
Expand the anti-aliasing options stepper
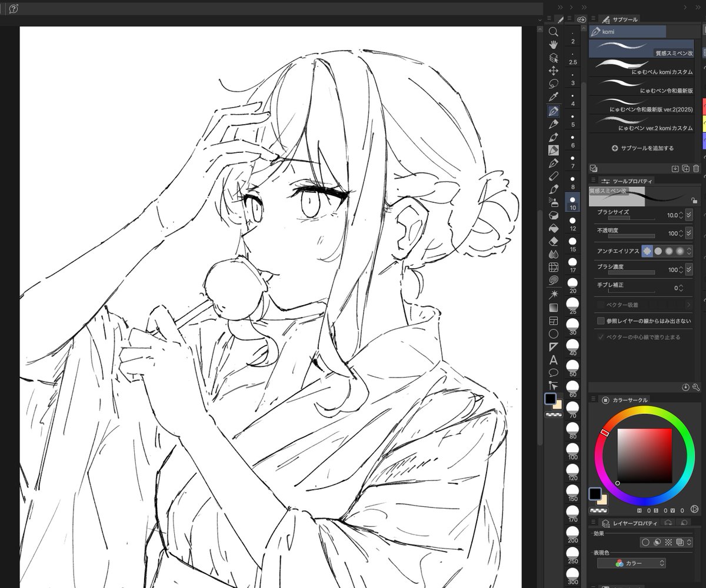click(x=689, y=251)
